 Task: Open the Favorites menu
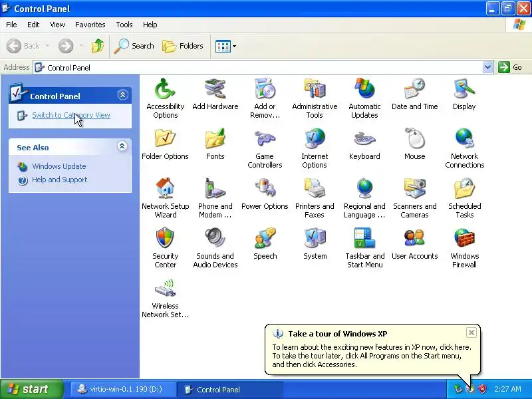pyautogui.click(x=90, y=25)
